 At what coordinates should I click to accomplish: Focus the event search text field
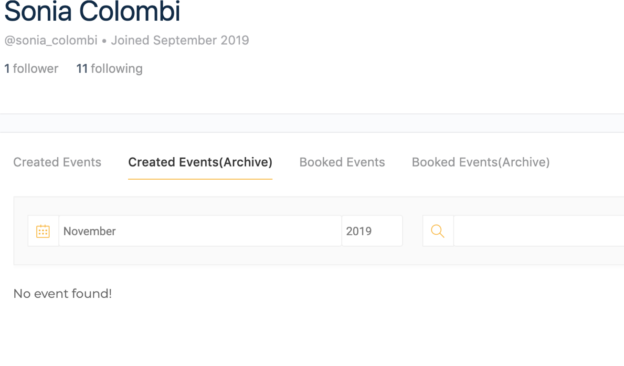(x=539, y=231)
